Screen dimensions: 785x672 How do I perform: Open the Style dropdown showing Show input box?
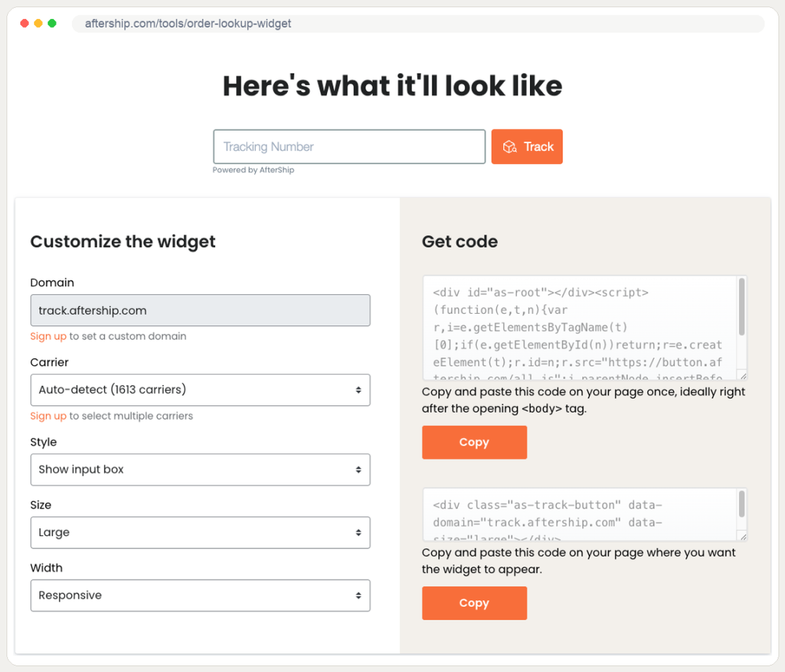pyautogui.click(x=201, y=469)
